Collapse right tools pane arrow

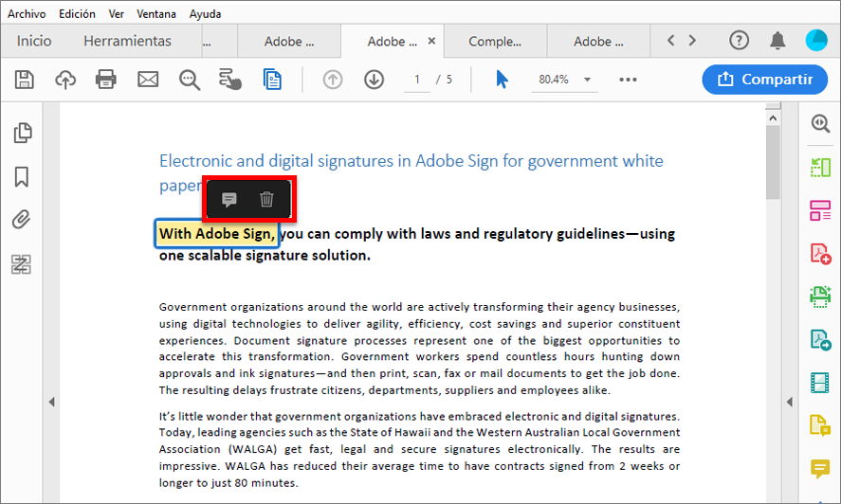coord(790,402)
